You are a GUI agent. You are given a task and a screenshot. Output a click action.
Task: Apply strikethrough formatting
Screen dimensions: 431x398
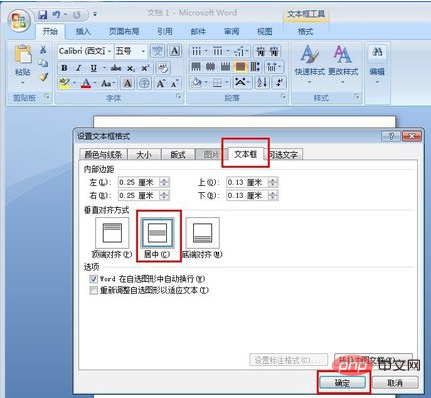pyautogui.click(x=116, y=68)
